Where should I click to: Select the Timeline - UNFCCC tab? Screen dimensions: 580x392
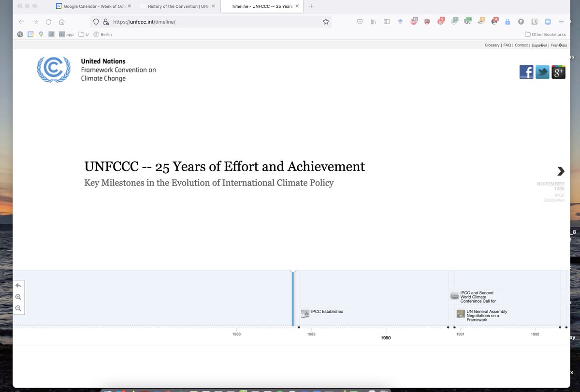click(261, 6)
